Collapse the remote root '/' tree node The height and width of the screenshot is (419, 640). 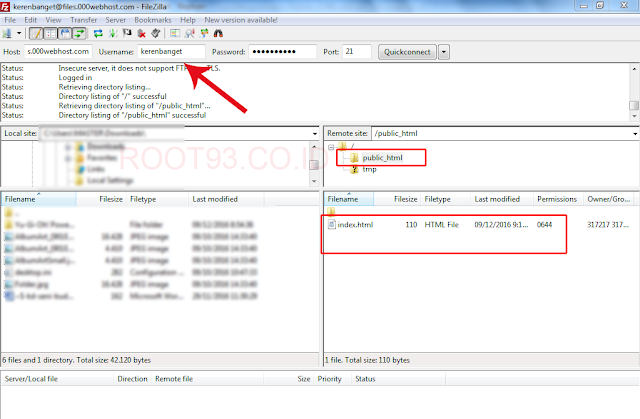[331, 147]
